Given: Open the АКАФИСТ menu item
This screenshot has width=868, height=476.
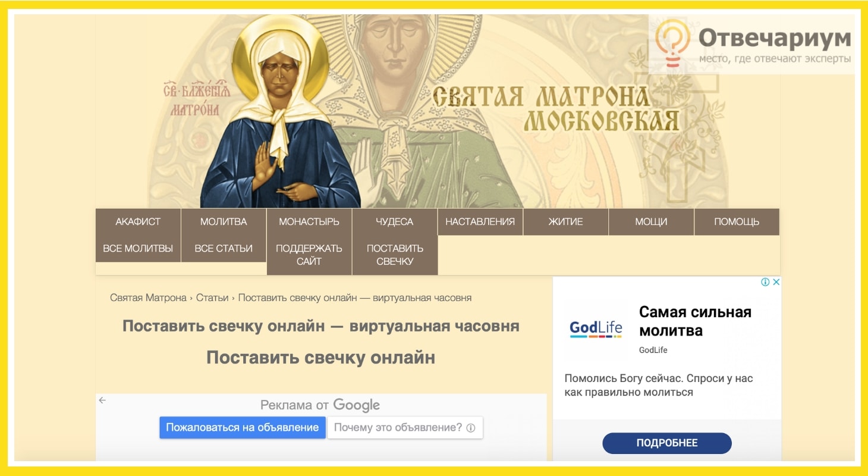Looking at the screenshot, I should pyautogui.click(x=138, y=222).
